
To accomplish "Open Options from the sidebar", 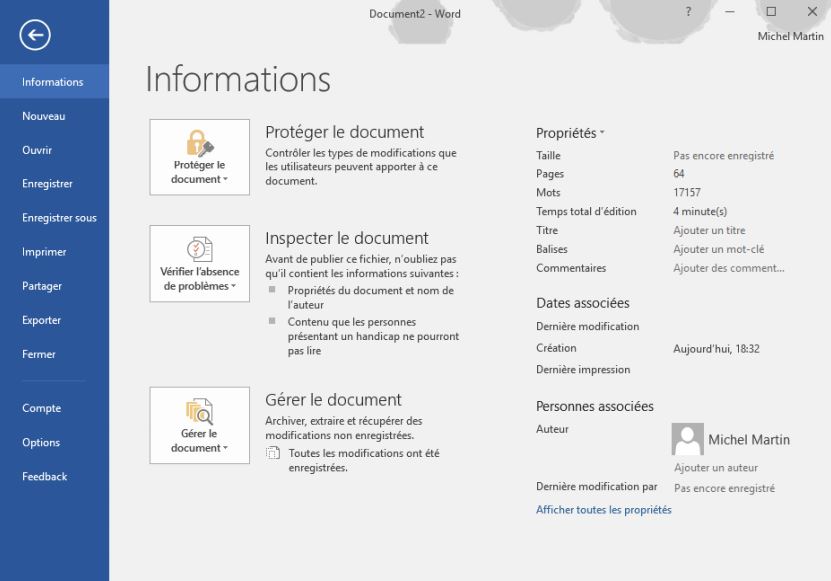I will pyautogui.click(x=41, y=443).
